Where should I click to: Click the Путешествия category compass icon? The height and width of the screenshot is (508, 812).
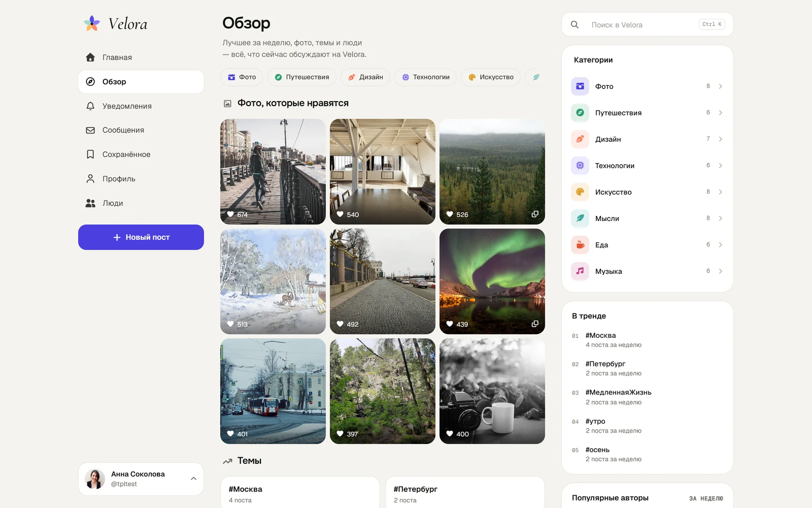coord(580,113)
